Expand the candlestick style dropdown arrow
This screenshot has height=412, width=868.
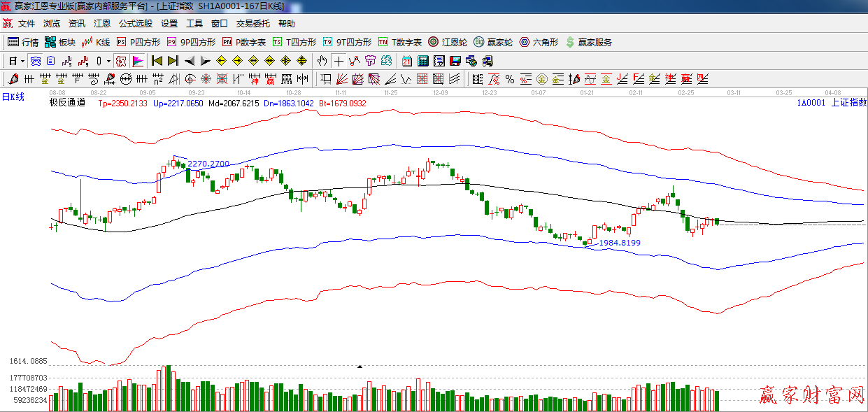108,61
